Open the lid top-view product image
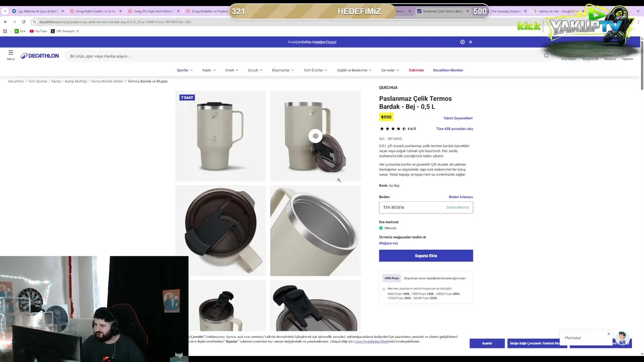 [x=220, y=231]
